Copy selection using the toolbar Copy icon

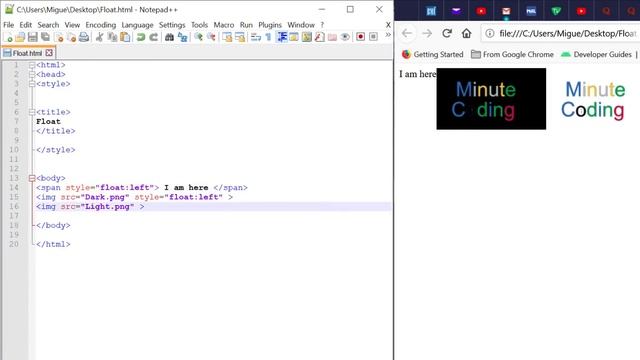(112, 37)
